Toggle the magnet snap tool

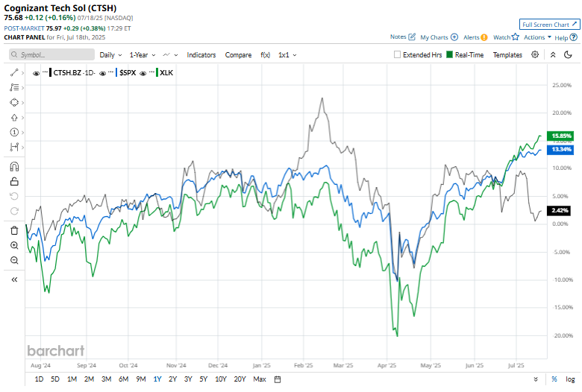14,167
